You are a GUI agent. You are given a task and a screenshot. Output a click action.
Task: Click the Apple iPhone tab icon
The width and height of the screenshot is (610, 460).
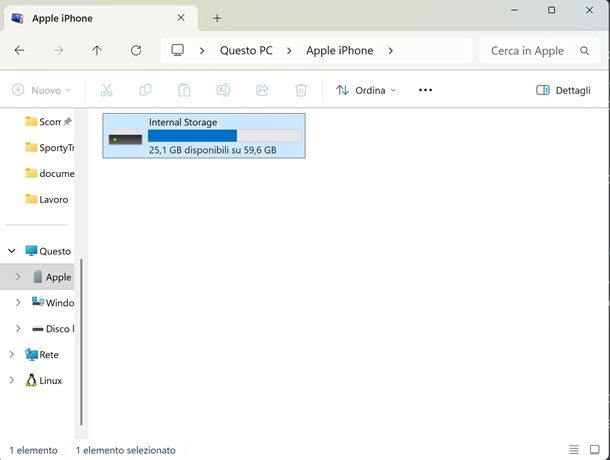point(18,18)
